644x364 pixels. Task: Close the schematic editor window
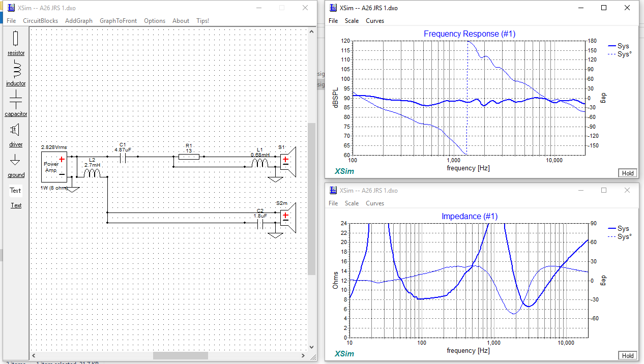[x=305, y=8]
